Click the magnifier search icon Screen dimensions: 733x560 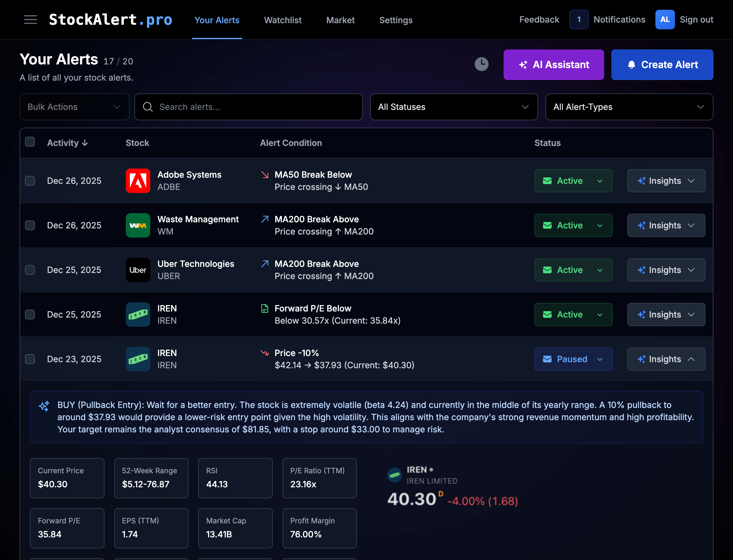(x=148, y=107)
